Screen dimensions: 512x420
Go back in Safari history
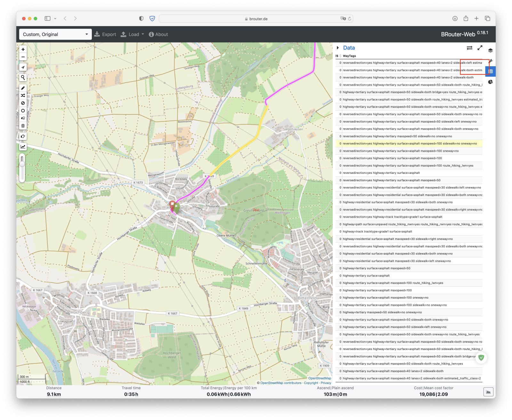point(65,19)
